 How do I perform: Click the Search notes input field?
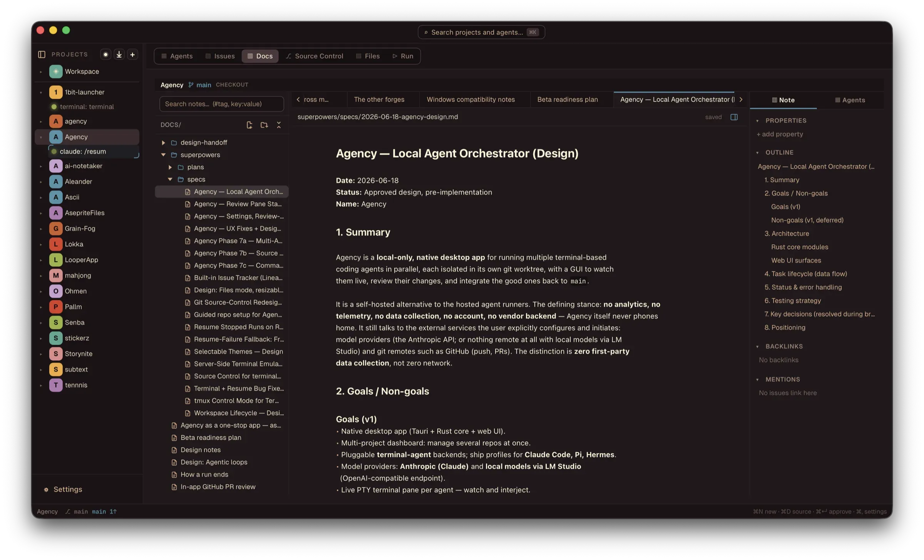tap(221, 104)
